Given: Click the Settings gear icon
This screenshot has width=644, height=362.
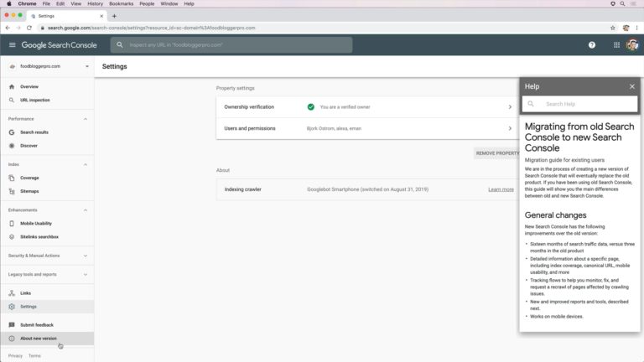Looking at the screenshot, I should [12, 307].
